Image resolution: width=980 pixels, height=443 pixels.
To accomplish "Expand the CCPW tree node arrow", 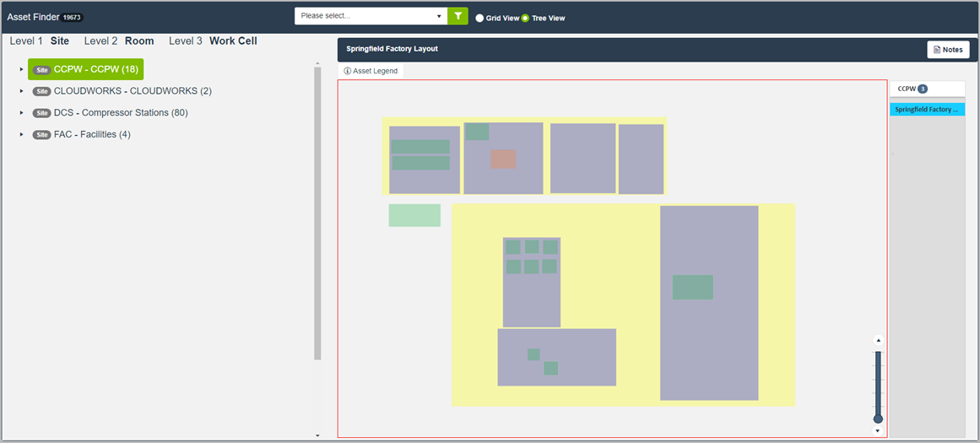I will pos(21,69).
